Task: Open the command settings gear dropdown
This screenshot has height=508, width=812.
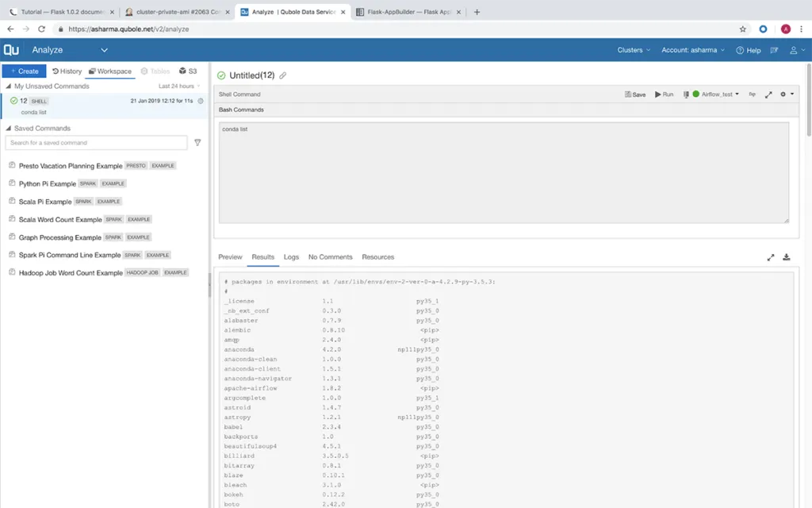Action: [787, 94]
